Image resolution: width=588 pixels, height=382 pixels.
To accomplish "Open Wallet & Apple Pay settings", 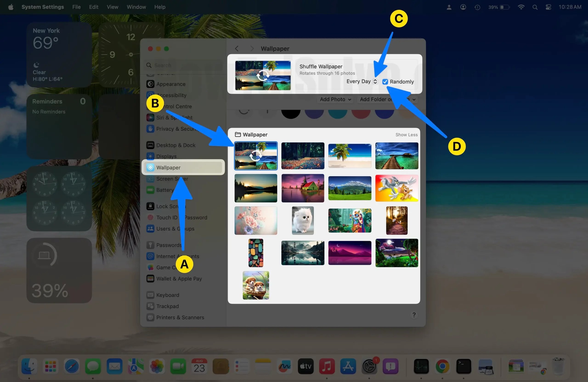I will tap(179, 278).
